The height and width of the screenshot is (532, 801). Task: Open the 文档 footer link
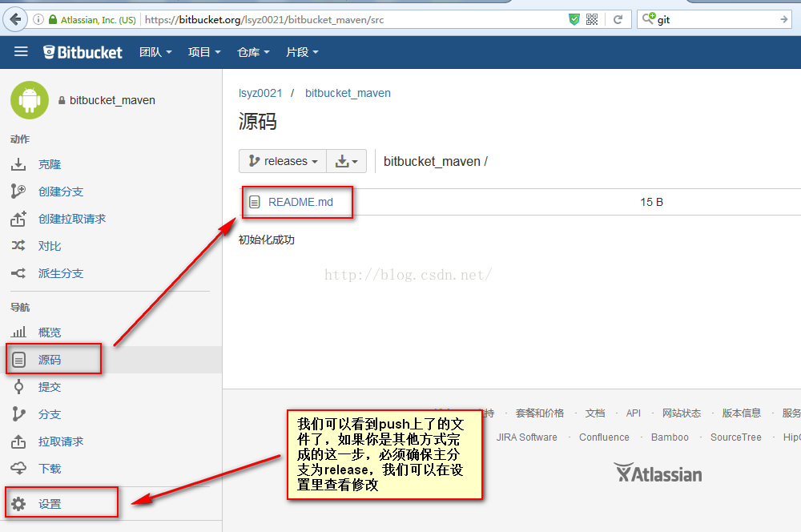(595, 413)
